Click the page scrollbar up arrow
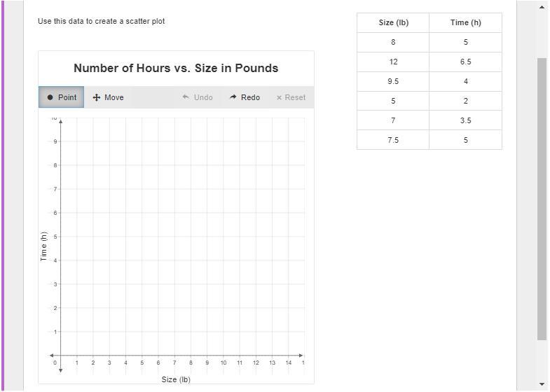The width and height of the screenshot is (550, 392). 542,7
